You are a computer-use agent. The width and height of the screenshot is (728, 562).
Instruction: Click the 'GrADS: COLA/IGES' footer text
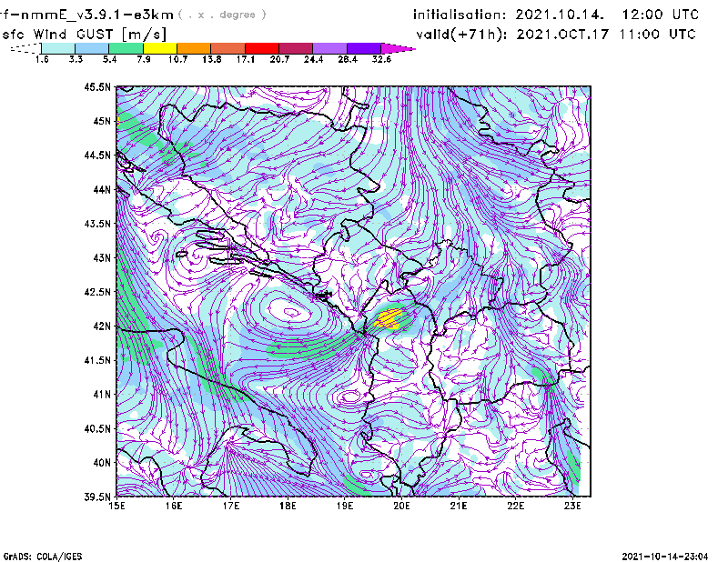(x=42, y=557)
